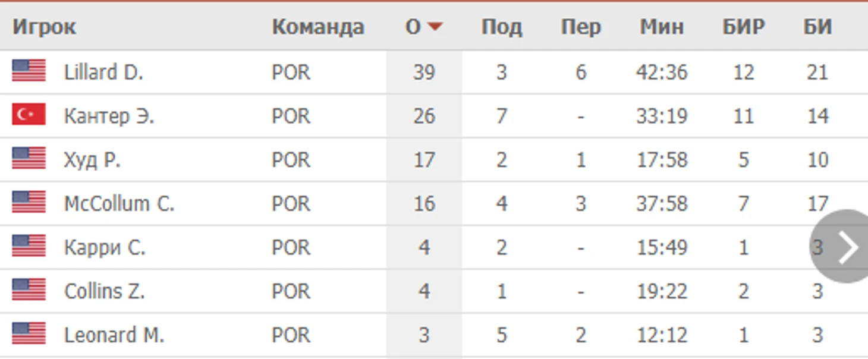Click the USA flag beside Leonard M.
This screenshot has width=868, height=359.
(x=29, y=334)
